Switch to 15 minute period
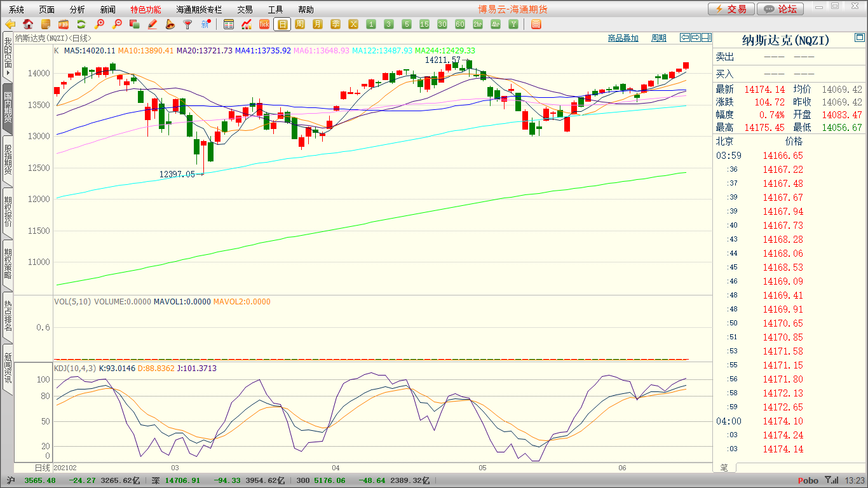Screen dimensions: 868x488 click(424, 25)
